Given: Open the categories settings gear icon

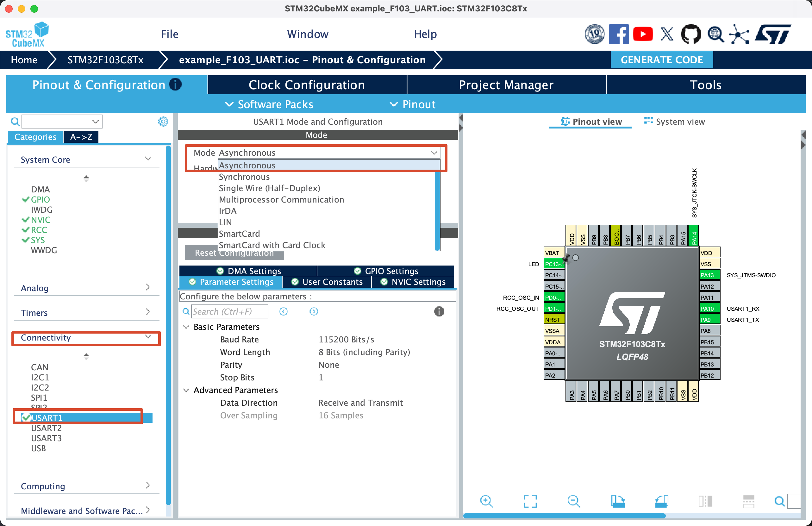Looking at the screenshot, I should [x=163, y=122].
